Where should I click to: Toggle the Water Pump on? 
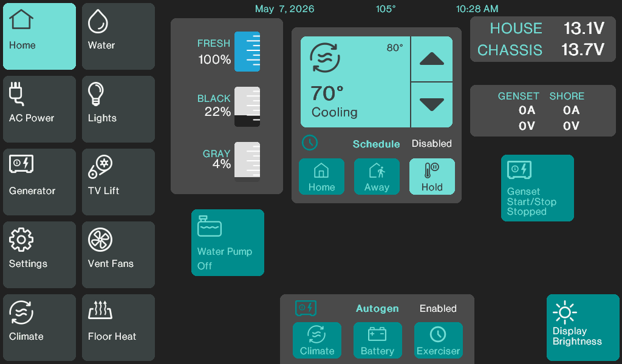(228, 243)
